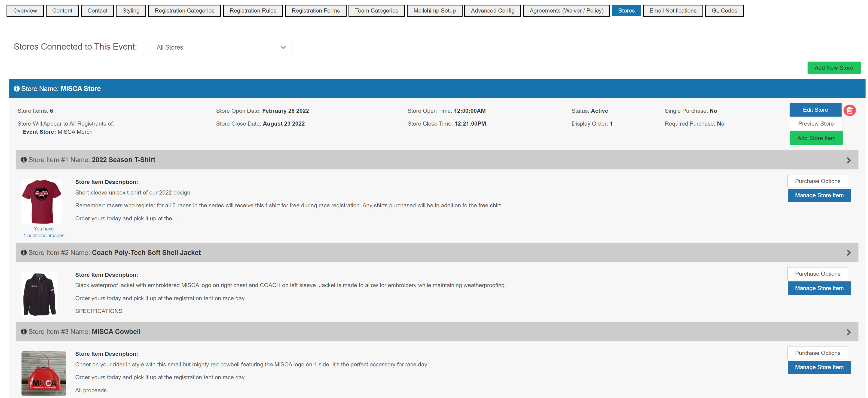Image resolution: width=868 pixels, height=398 pixels.
Task: Click info icon for Store Item #2
Action: click(x=24, y=253)
